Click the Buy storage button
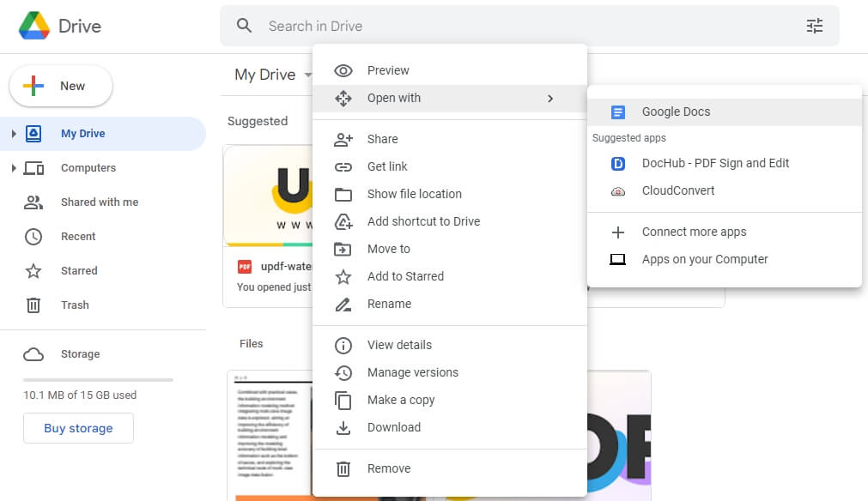868x501 pixels. pos(78,428)
